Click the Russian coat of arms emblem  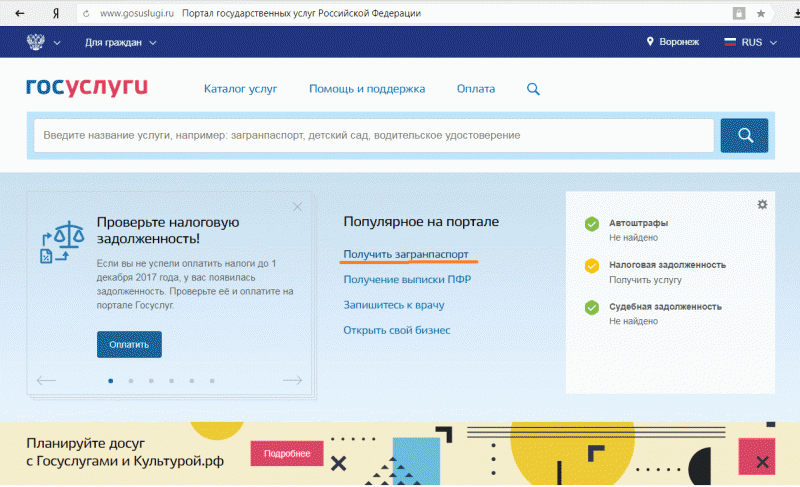coord(36,42)
